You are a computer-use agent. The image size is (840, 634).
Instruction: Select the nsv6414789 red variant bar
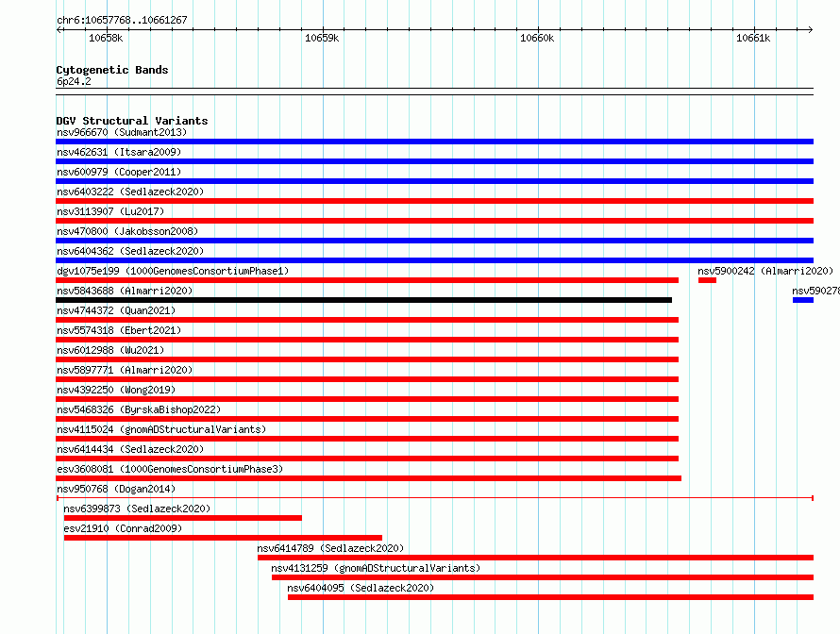(x=536, y=558)
